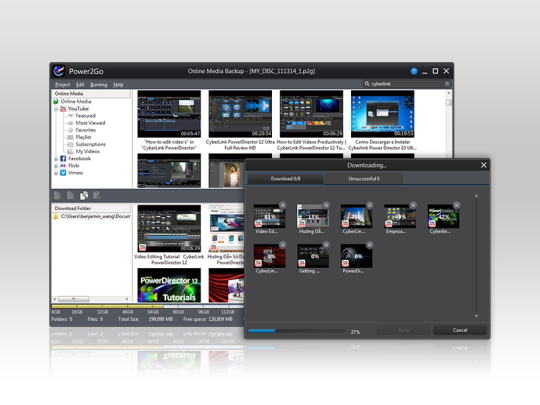Click the Vimeo icon in tree

(63, 173)
